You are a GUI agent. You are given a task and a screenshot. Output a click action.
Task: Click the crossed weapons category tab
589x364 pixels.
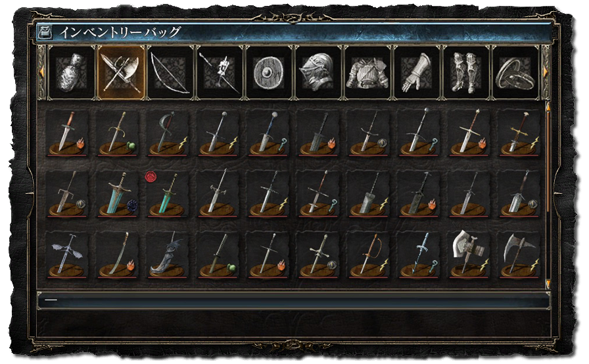(121, 73)
